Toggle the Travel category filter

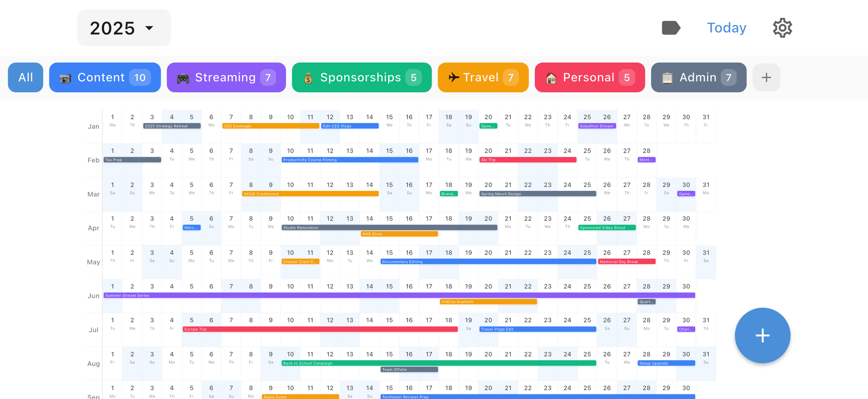483,77
